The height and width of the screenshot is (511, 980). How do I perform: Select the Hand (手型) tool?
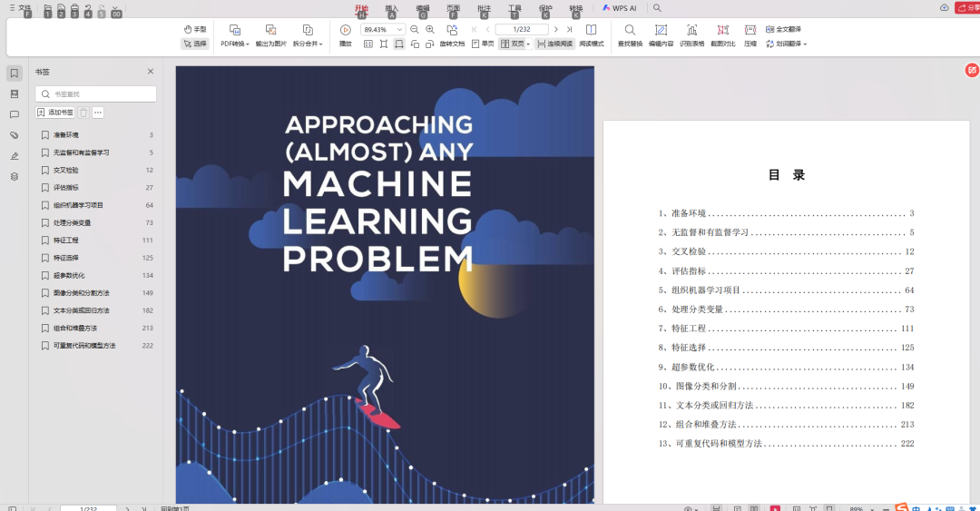pos(195,29)
